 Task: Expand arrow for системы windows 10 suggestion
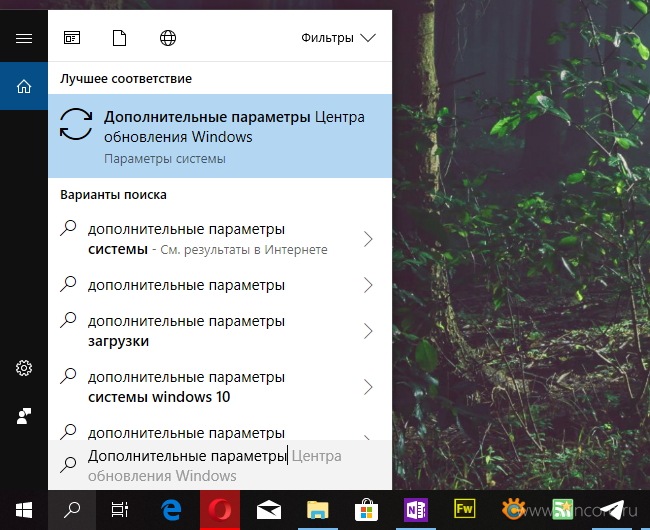[x=368, y=387]
